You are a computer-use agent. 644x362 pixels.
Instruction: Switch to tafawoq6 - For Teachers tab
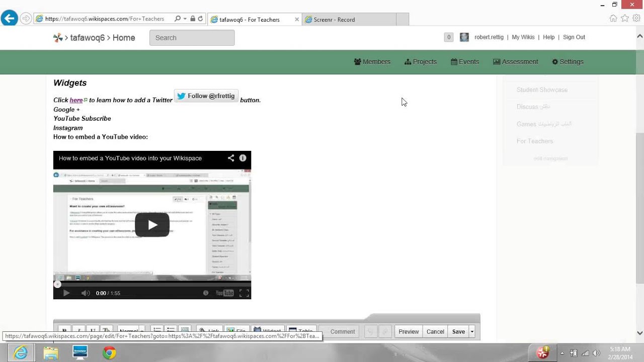250,20
